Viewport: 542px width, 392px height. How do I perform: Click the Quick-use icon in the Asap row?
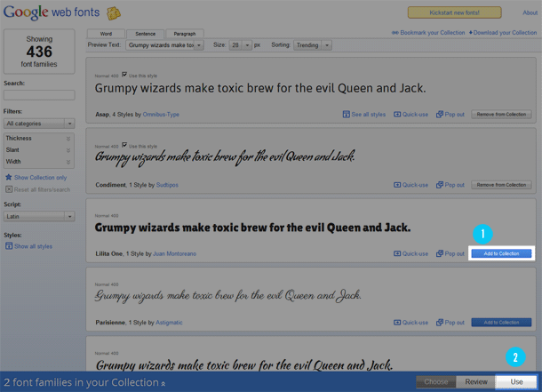[x=397, y=115]
